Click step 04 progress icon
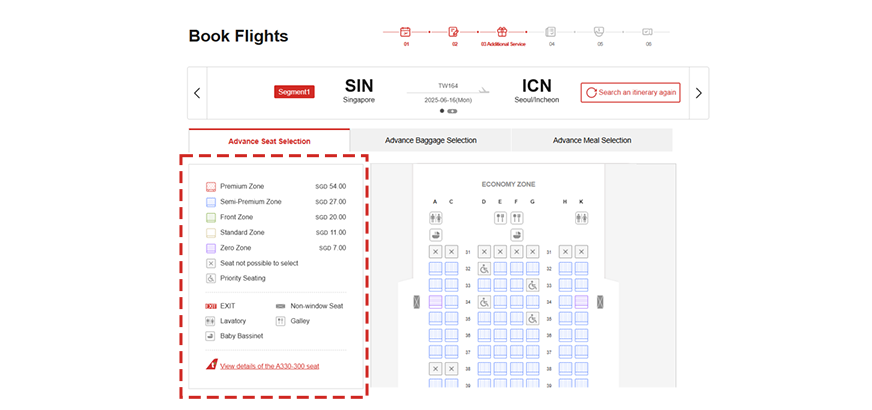 551,32
